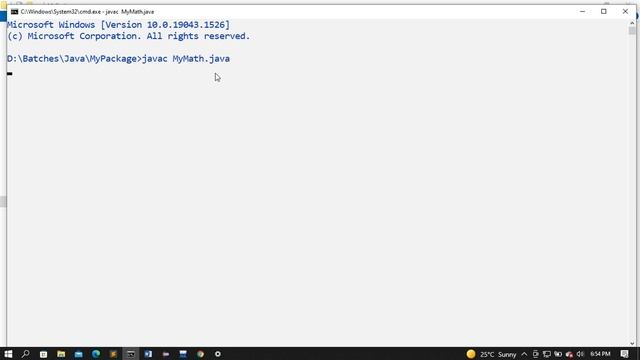
Task: Click the 'D:\Batches\Java\MyPackage>' prompt path
Action: click(x=74, y=59)
